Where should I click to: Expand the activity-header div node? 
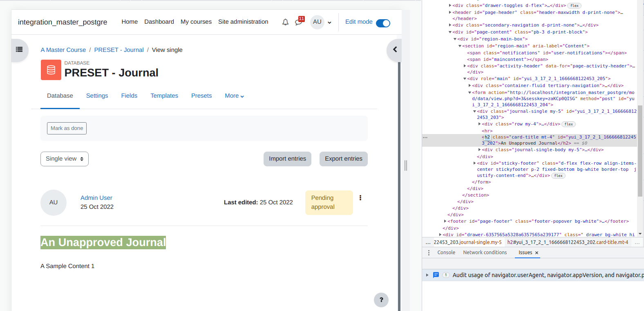click(465, 66)
